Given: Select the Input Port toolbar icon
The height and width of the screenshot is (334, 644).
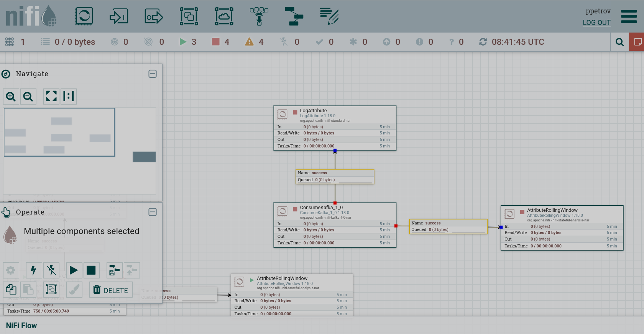Looking at the screenshot, I should click(x=119, y=16).
